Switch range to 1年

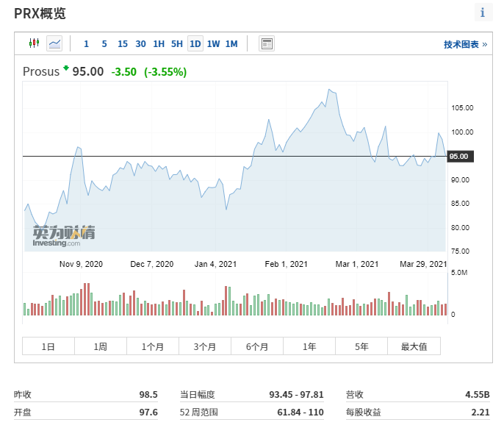309,346
